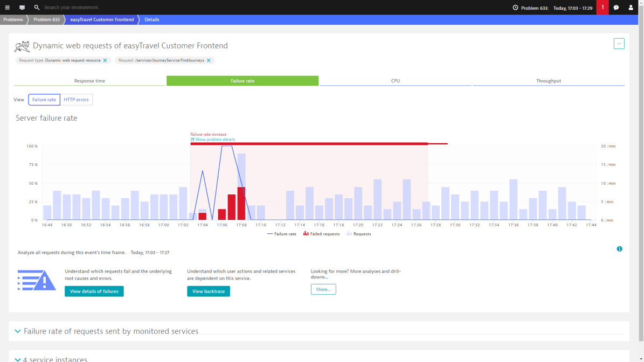Screen dimensions: 644x362
Task: Toggle Failure rate series in legend
Action: pyautogui.click(x=282, y=234)
